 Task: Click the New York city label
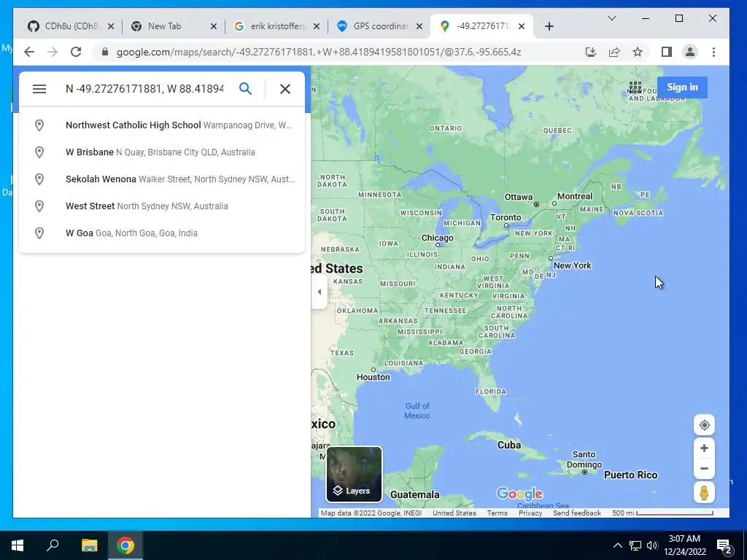point(572,265)
